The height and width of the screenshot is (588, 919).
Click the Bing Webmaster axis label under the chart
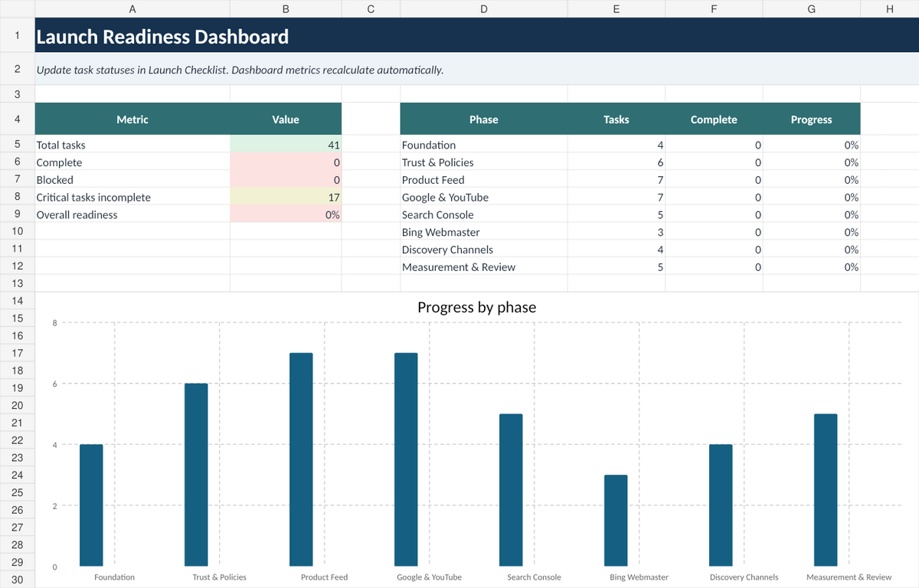[639, 577]
